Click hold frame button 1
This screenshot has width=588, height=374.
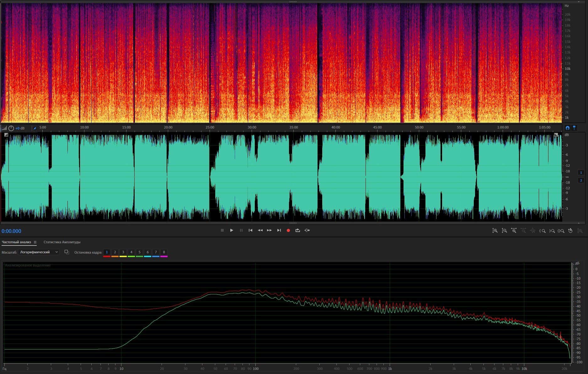(107, 252)
